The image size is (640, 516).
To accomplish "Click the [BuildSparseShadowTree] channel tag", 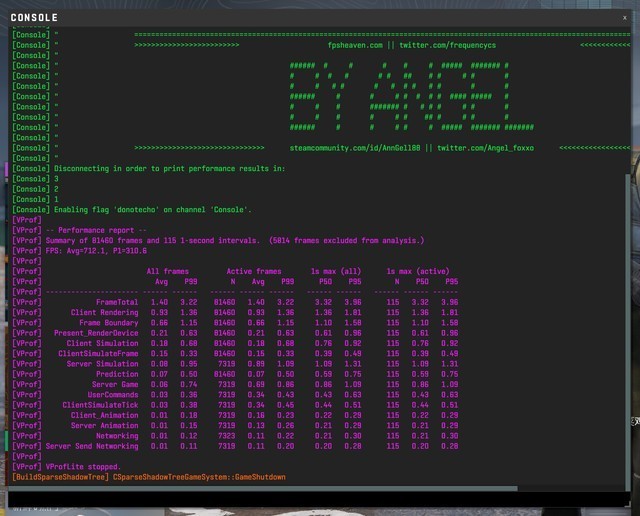I will tap(60, 477).
